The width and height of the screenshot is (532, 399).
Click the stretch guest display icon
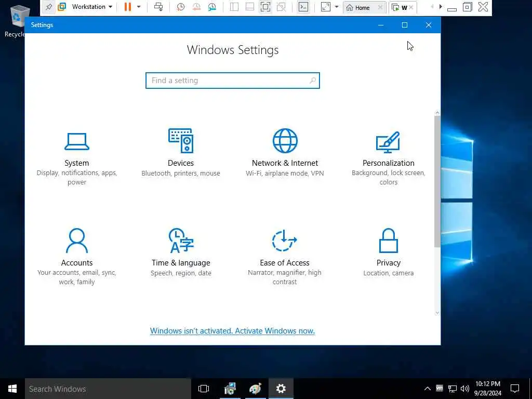325,7
